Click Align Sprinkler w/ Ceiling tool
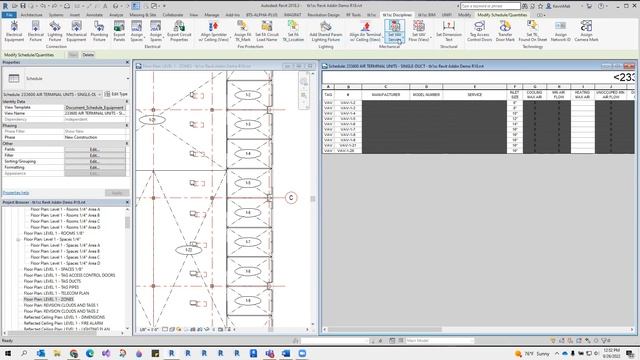This screenshot has width=640, height=360. [213, 31]
